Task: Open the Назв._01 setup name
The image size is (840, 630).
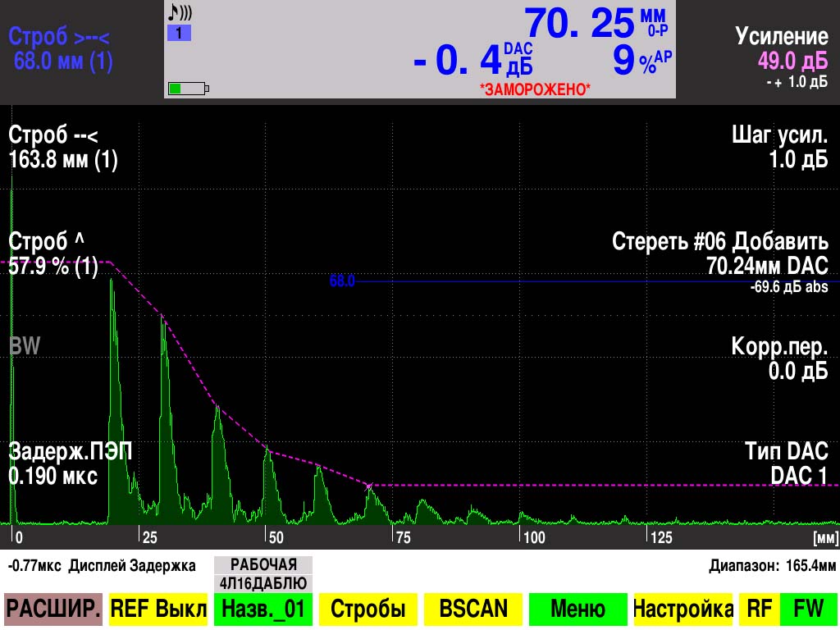Action: coord(262,609)
